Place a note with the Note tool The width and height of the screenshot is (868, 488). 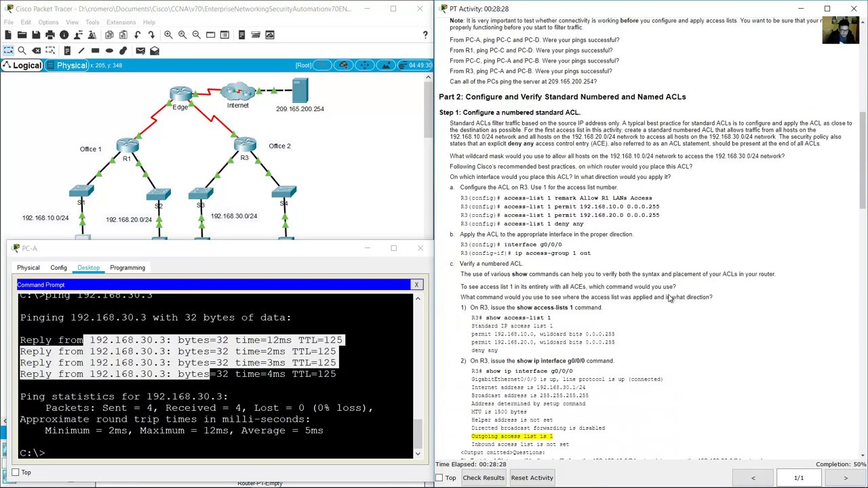pyautogui.click(x=66, y=51)
